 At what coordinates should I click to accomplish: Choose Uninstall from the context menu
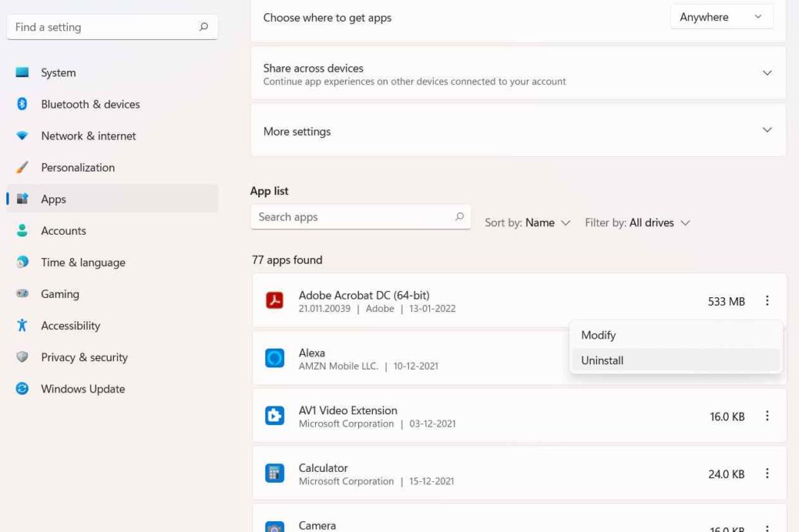coord(676,360)
